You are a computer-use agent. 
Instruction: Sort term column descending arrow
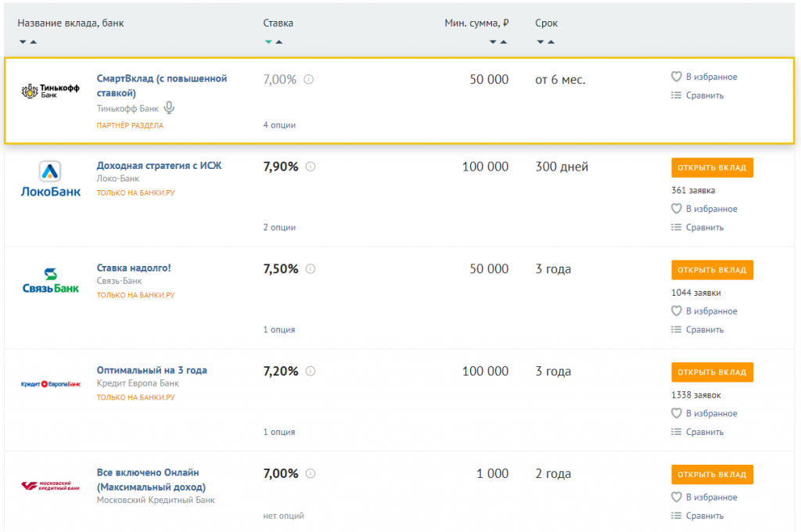click(x=541, y=42)
